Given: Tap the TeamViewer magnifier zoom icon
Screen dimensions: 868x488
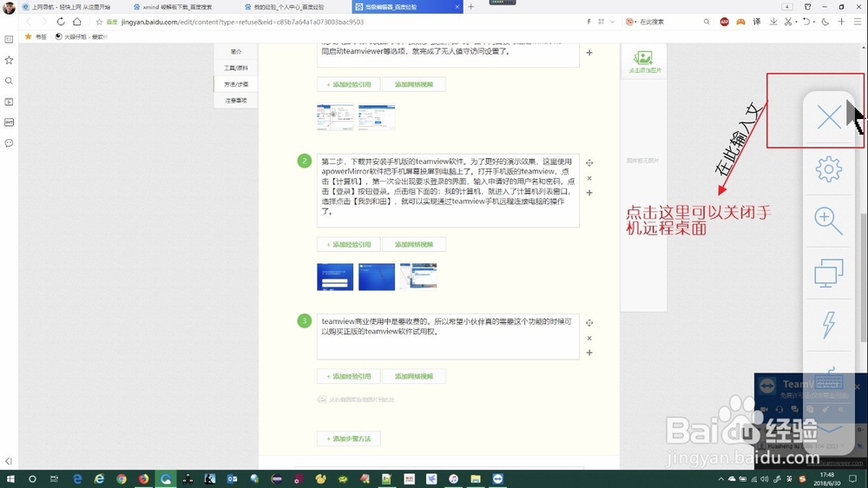Looking at the screenshot, I should 829,221.
